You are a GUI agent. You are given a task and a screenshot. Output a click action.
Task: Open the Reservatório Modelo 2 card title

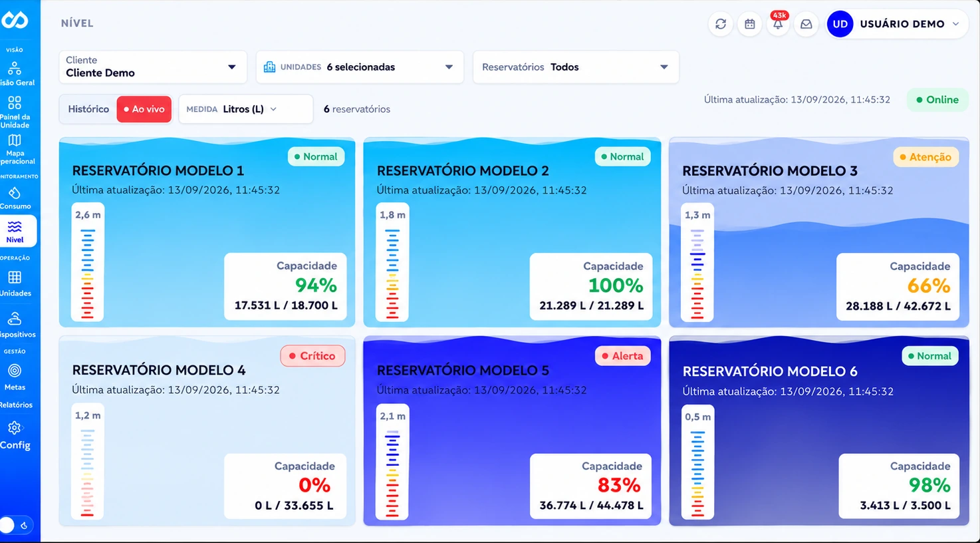pyautogui.click(x=463, y=170)
